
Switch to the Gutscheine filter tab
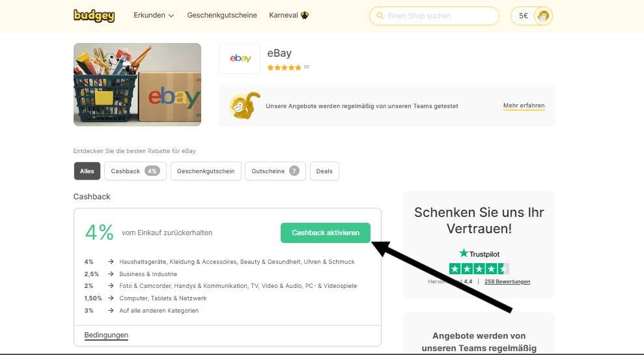(275, 171)
